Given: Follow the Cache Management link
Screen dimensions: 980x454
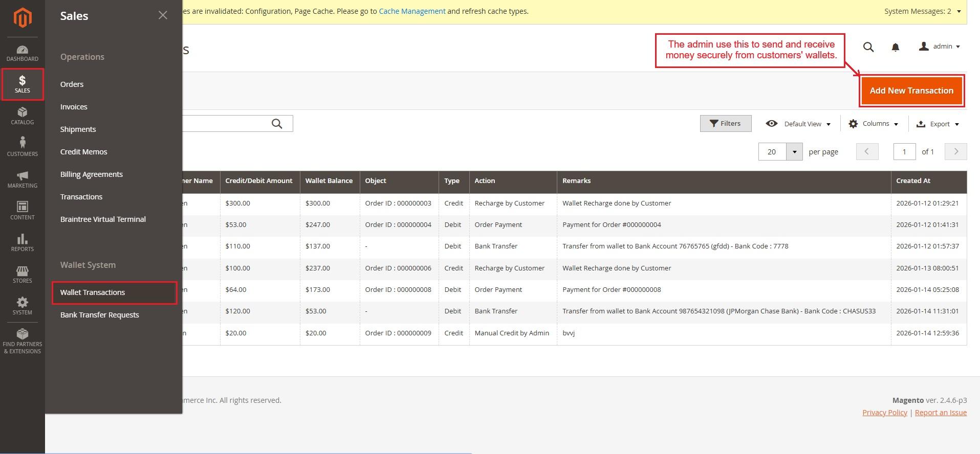Looking at the screenshot, I should click(412, 11).
